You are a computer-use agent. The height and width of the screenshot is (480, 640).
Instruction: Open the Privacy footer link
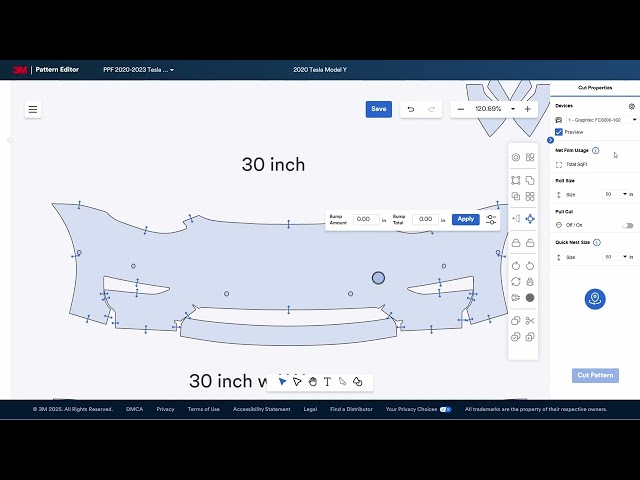pyautogui.click(x=165, y=409)
